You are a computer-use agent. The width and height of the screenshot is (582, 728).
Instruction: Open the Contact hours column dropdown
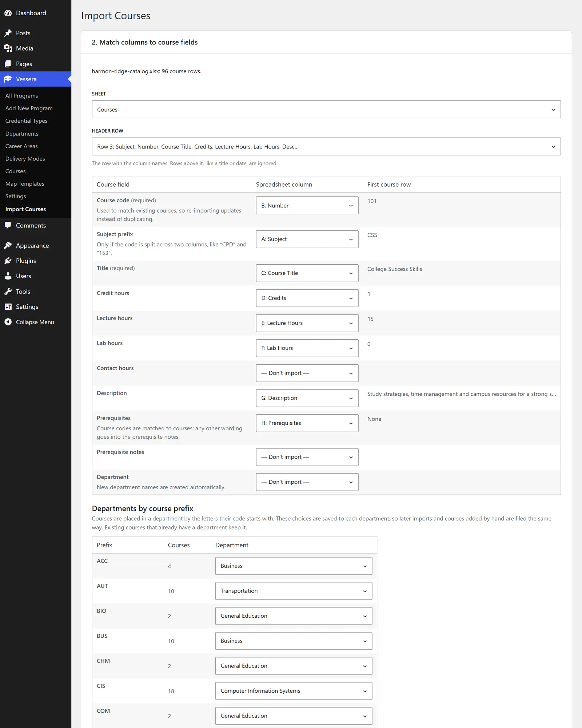[307, 373]
